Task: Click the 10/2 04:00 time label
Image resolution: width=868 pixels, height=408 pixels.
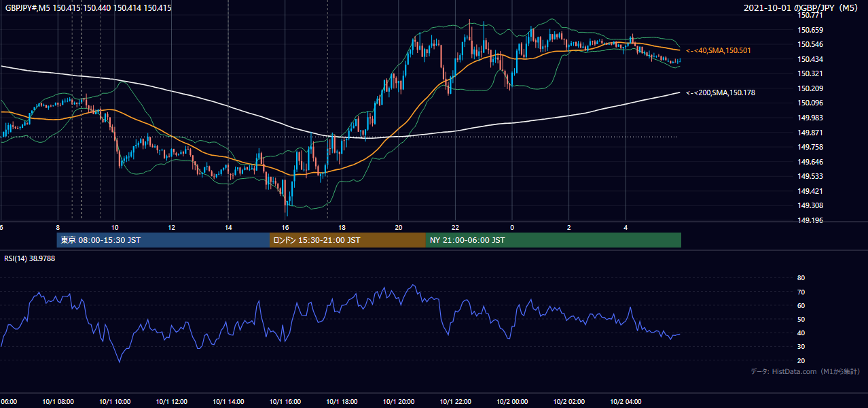Action: (626, 402)
